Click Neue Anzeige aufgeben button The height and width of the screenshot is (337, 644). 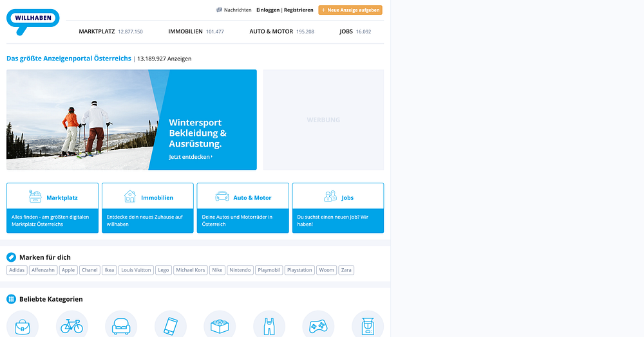pos(350,10)
